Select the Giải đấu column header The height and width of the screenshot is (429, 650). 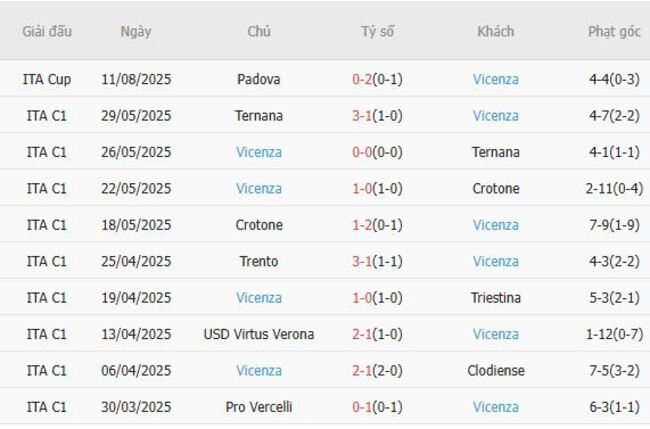tap(47, 31)
